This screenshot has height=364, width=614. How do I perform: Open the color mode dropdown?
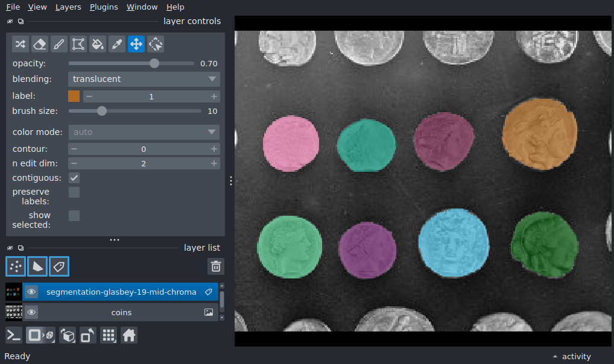144,133
